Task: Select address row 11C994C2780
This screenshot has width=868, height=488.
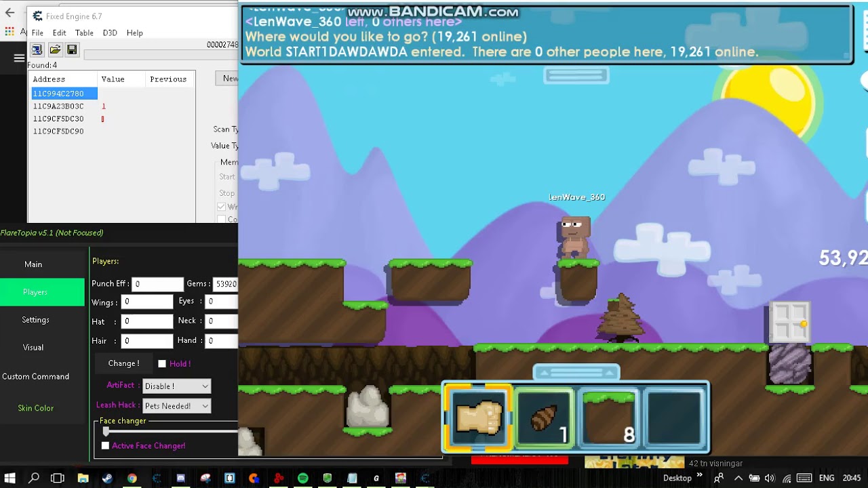Action: [x=113, y=94]
